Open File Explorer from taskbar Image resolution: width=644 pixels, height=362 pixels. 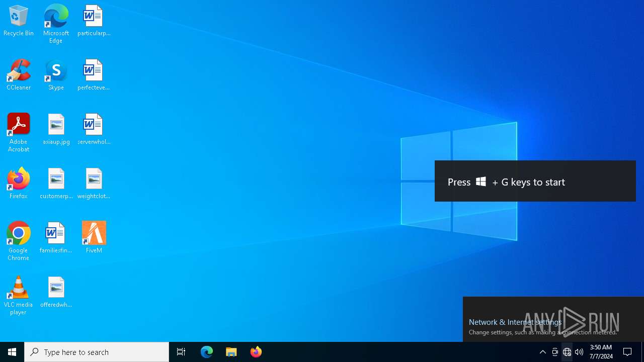point(231,352)
